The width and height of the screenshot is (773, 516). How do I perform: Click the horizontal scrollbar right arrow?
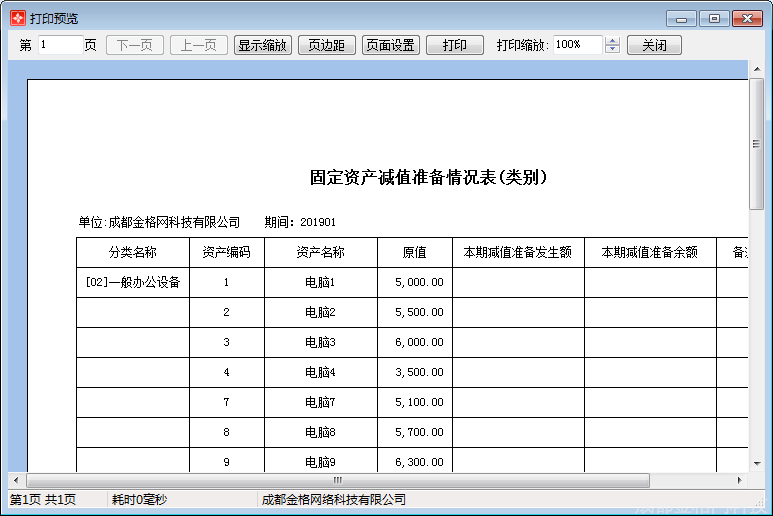tap(740, 480)
